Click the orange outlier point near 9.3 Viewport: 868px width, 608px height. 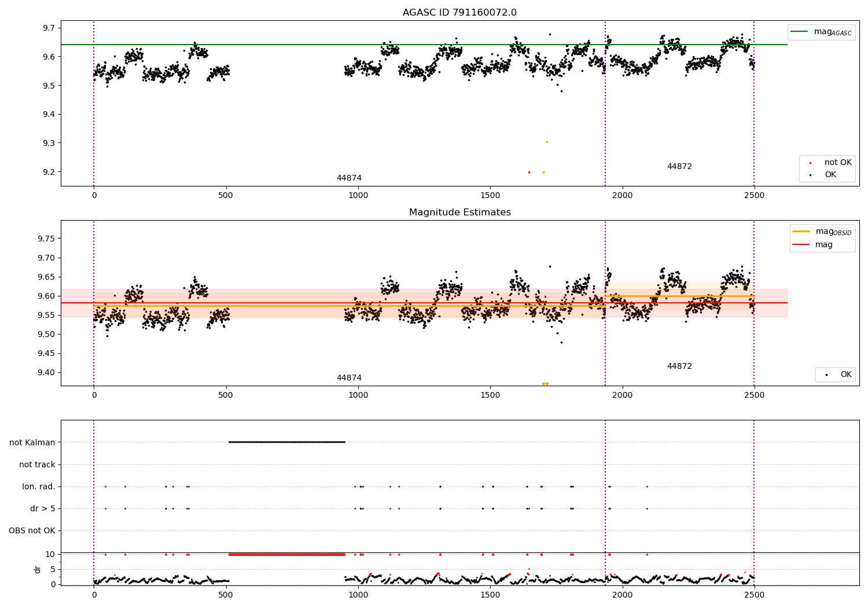click(x=547, y=142)
